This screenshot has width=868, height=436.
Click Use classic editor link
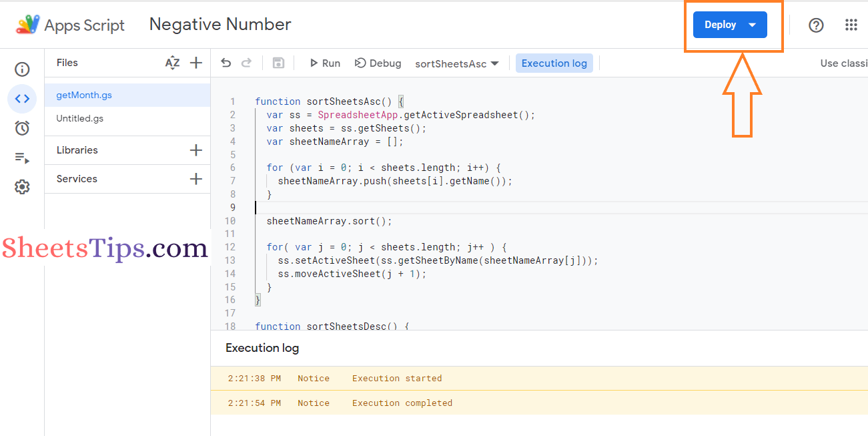[x=844, y=63]
